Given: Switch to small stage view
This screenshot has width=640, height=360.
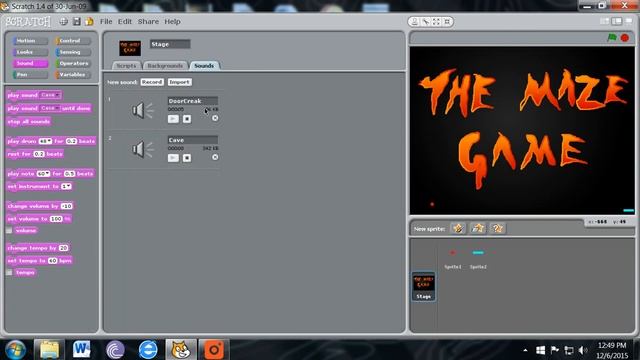Looking at the screenshot, I should (605, 22).
